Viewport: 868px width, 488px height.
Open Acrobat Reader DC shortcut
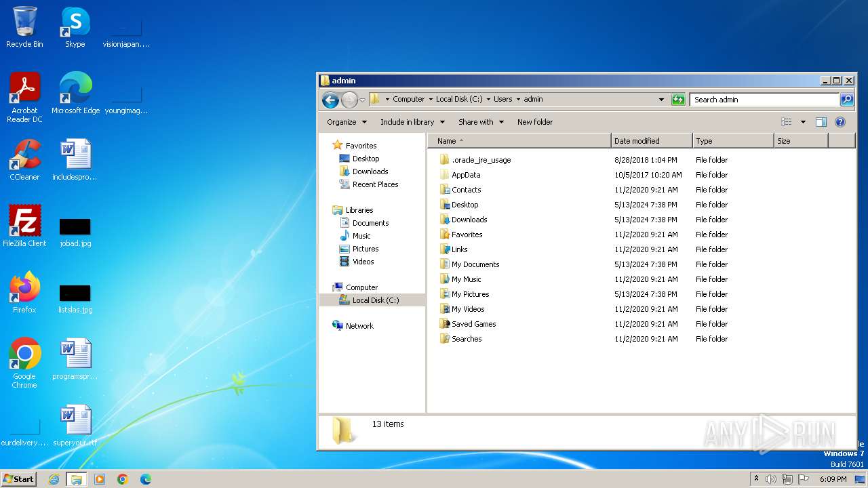coord(24,97)
